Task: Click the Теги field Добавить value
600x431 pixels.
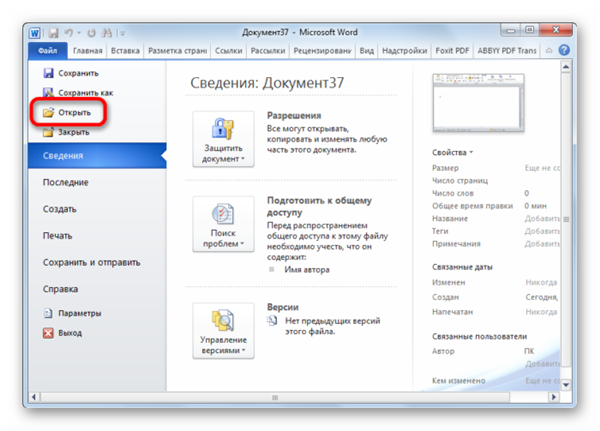Action: tap(542, 231)
